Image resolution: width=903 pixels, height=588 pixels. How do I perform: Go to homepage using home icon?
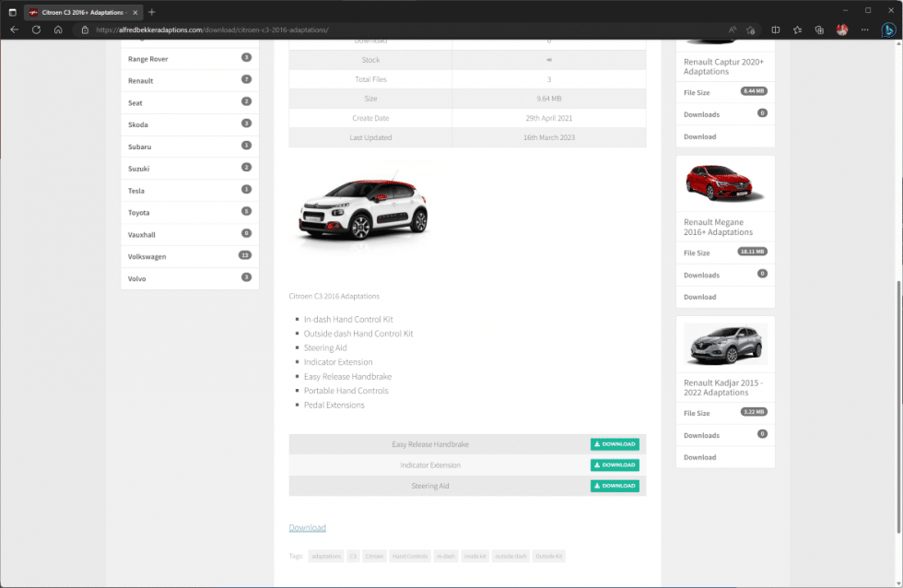(58, 29)
